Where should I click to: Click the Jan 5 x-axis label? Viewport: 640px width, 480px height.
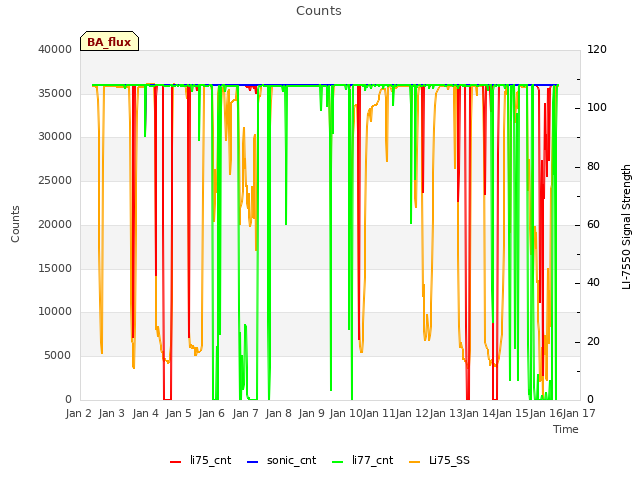(178, 413)
